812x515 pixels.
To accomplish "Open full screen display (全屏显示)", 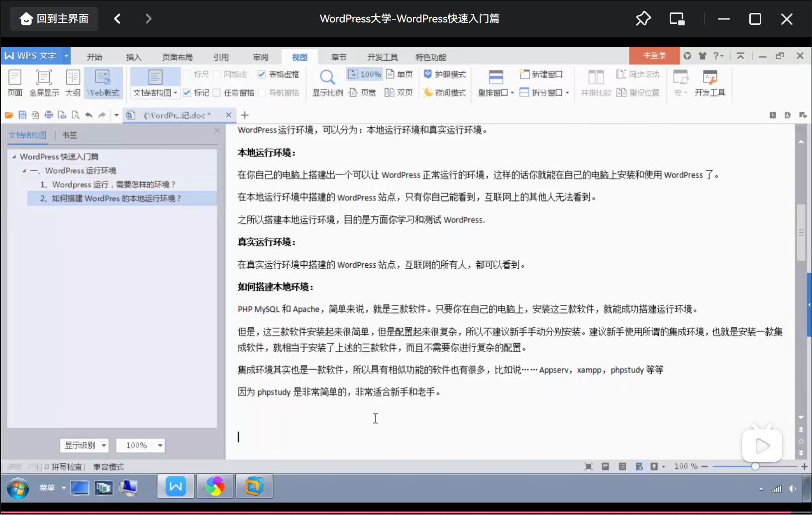I will pyautogui.click(x=44, y=83).
